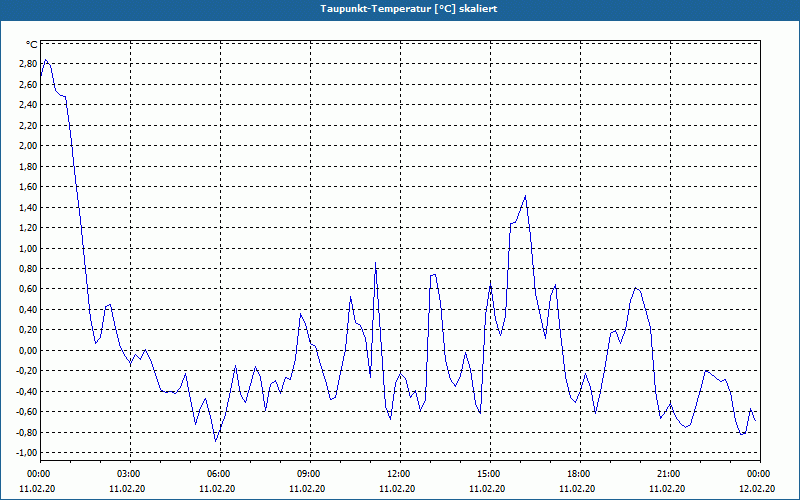The image size is (800, 500).
Task: Click the '°C' unit label on the axis
Action: pos(32,45)
